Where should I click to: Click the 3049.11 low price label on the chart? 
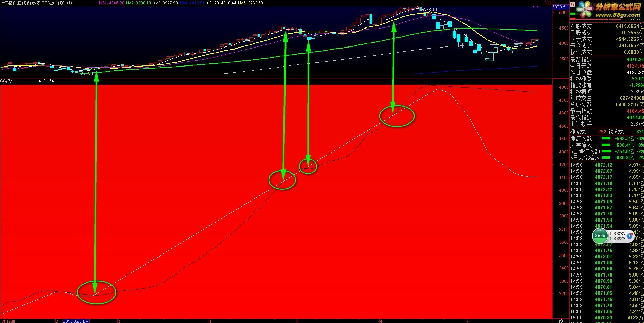coord(88,73)
